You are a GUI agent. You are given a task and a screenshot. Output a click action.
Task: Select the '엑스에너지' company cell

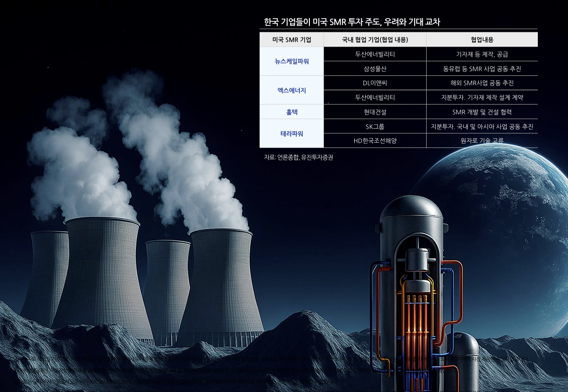(x=291, y=90)
